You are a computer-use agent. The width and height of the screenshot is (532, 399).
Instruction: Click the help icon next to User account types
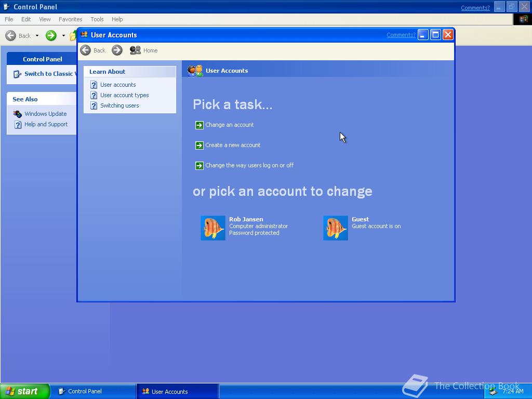tap(94, 96)
